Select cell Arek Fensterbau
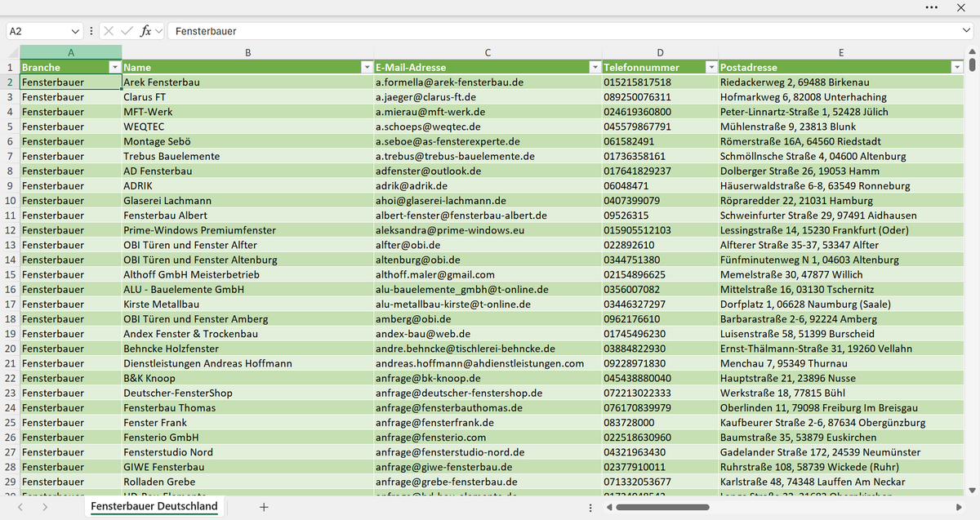The height and width of the screenshot is (520, 980). coord(247,82)
